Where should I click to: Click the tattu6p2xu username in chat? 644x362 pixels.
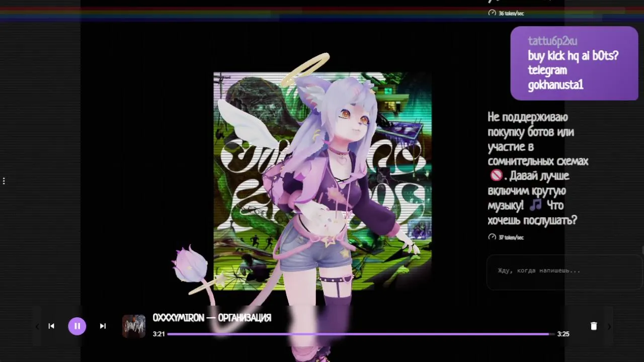tap(552, 41)
